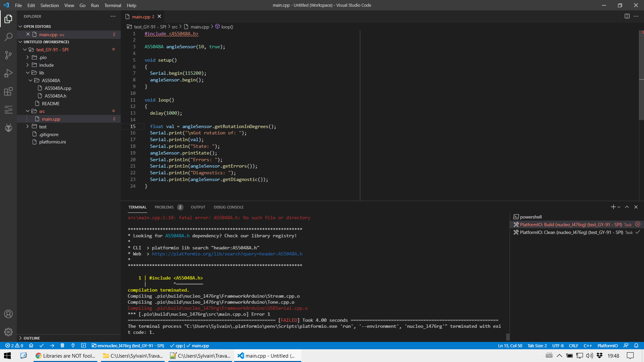
Task: Open AS5048A.h file in explorer
Action: click(x=55, y=96)
